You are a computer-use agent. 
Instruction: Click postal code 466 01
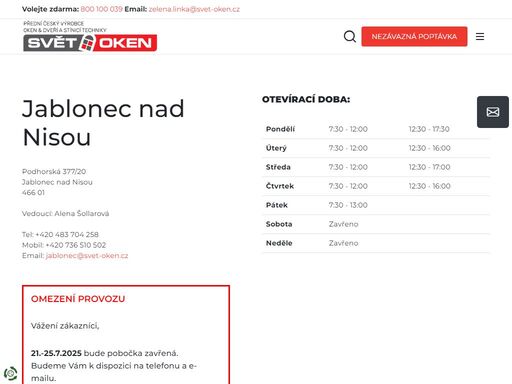tap(33, 192)
